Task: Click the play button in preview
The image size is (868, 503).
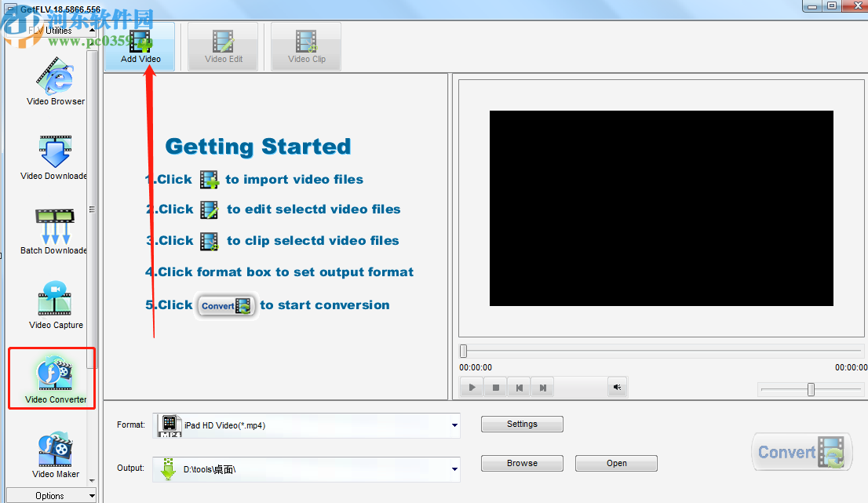Action: point(472,388)
